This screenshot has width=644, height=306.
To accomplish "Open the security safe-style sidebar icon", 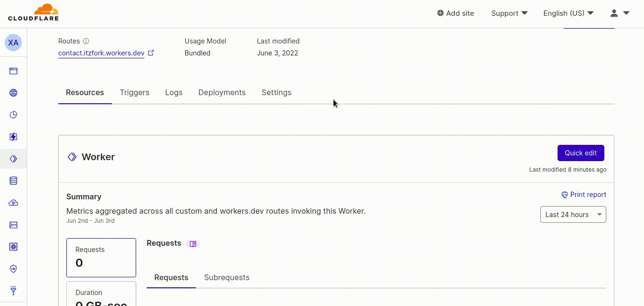I will click(13, 247).
